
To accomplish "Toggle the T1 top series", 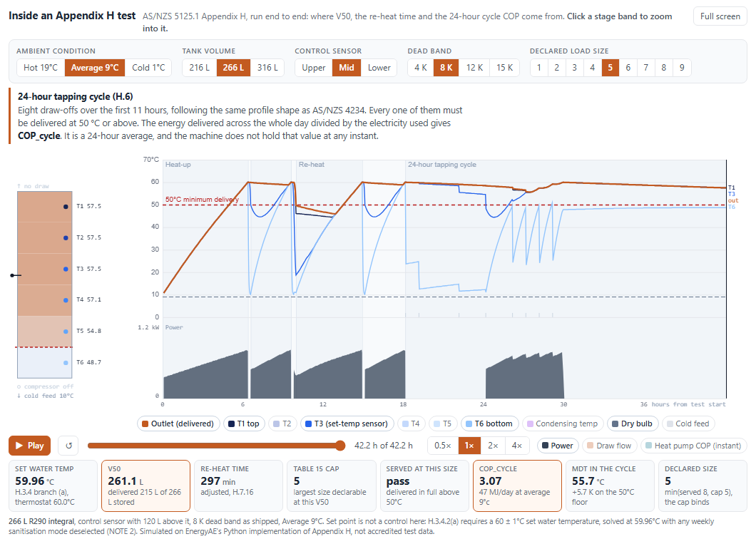I will [245, 424].
